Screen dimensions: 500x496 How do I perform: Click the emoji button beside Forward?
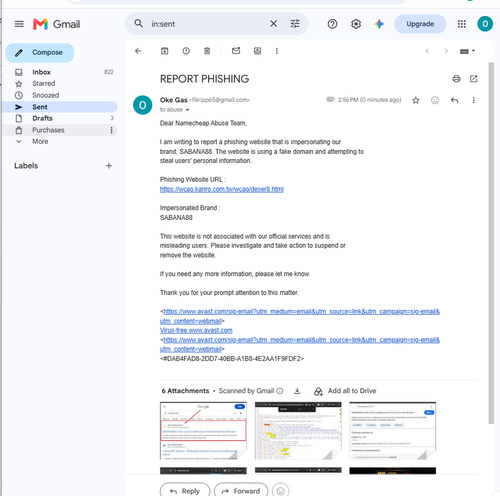tap(281, 491)
